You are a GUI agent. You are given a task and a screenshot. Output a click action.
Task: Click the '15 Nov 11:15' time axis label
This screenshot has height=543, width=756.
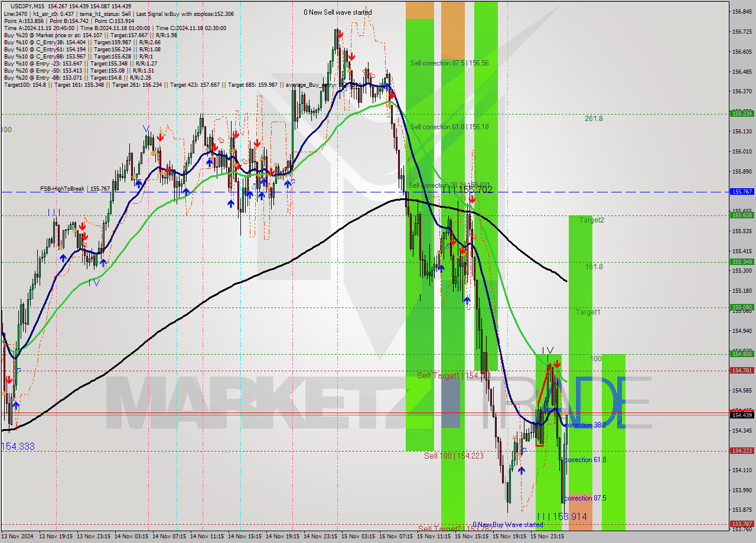435,537
